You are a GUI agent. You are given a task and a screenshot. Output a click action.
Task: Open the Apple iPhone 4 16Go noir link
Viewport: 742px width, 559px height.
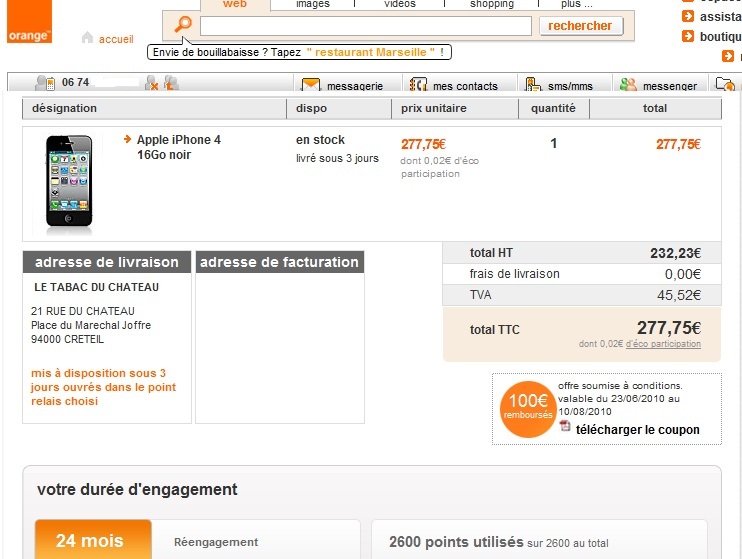178,147
